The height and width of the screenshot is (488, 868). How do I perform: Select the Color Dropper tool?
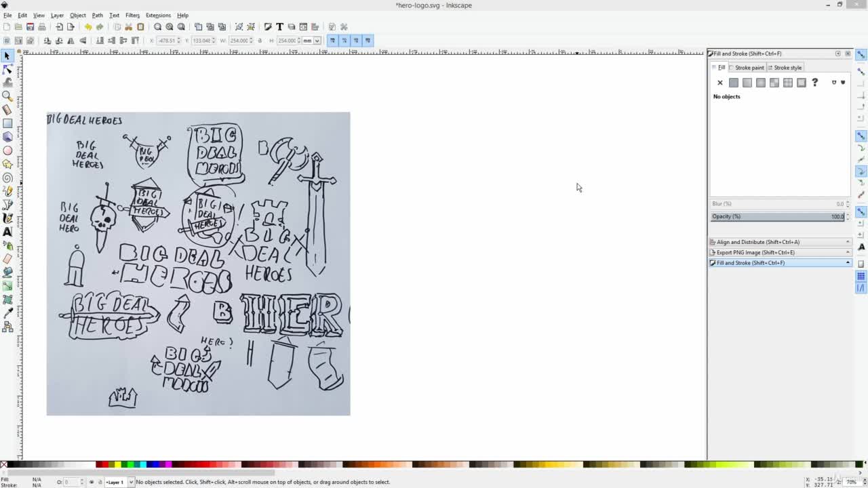pyautogui.click(x=7, y=313)
